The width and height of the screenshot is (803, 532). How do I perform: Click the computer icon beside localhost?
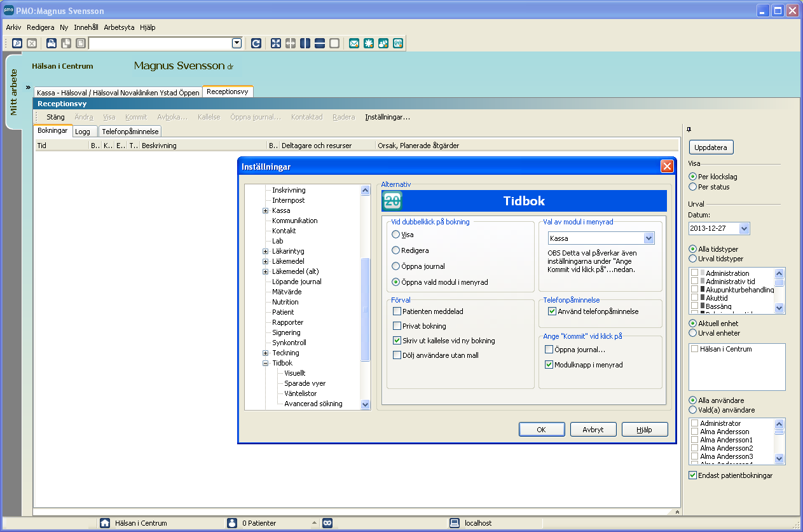point(455,523)
